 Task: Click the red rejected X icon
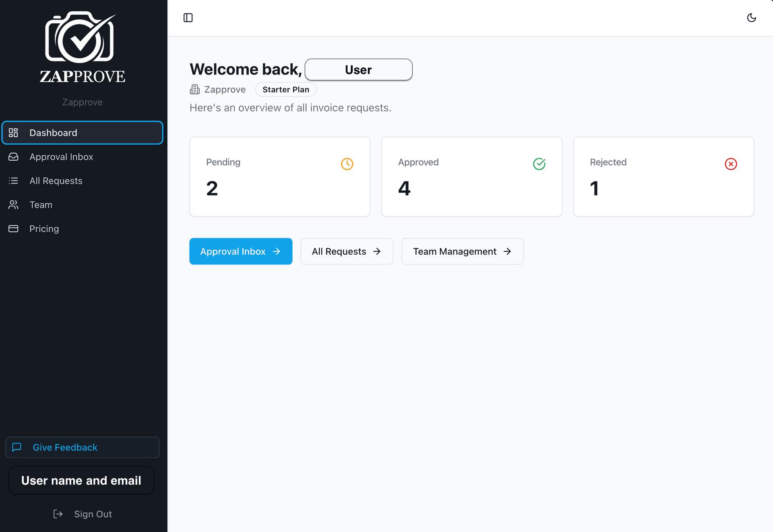tap(731, 164)
